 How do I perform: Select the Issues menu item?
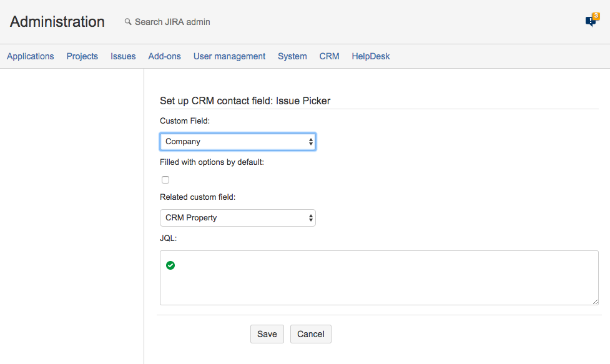pos(123,56)
